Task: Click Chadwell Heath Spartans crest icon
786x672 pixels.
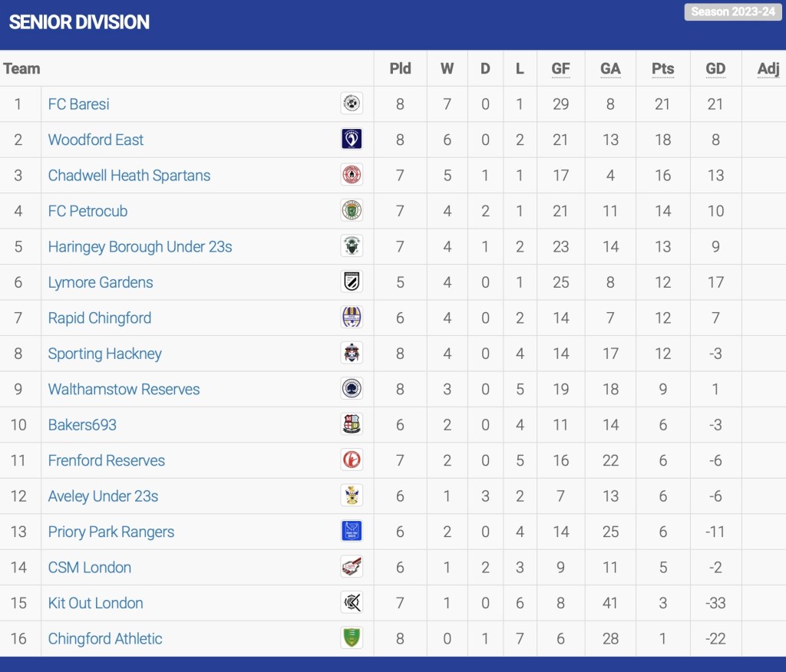Action: [352, 175]
